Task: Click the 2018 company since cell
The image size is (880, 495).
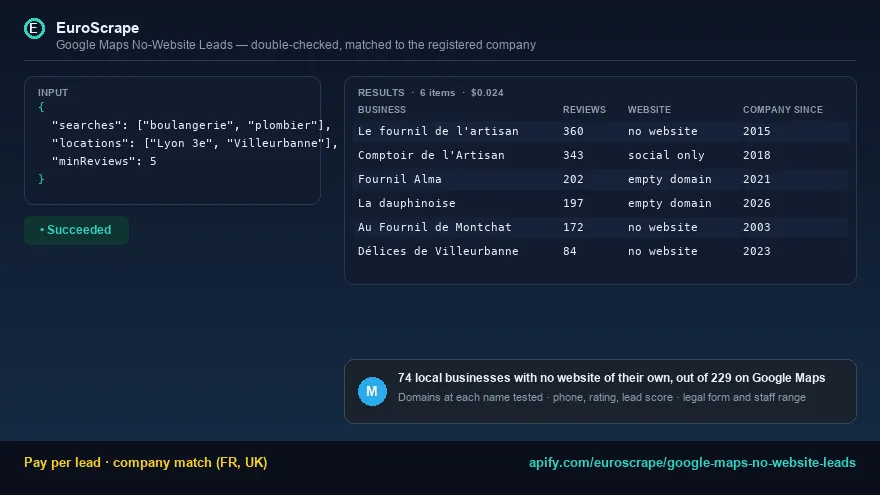Action: pyautogui.click(x=757, y=155)
